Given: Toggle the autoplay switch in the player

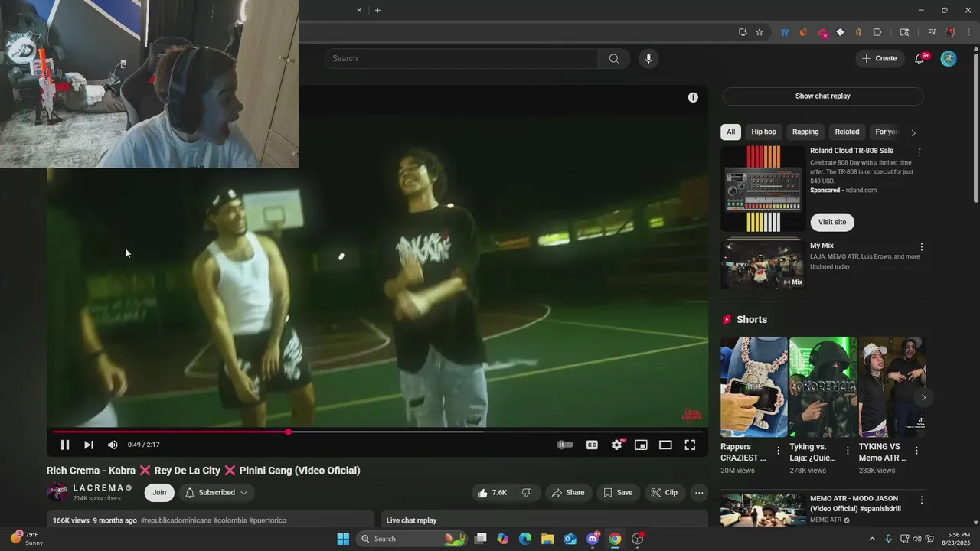Looking at the screenshot, I should 565,445.
